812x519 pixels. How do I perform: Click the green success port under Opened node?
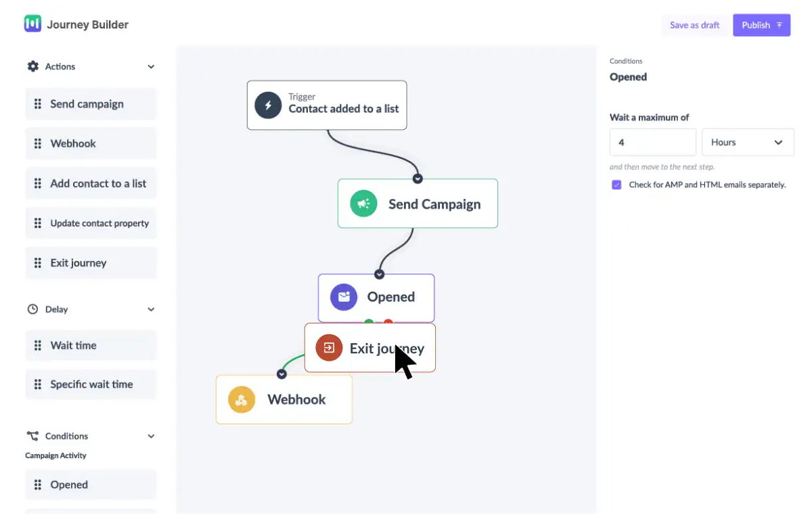369,321
